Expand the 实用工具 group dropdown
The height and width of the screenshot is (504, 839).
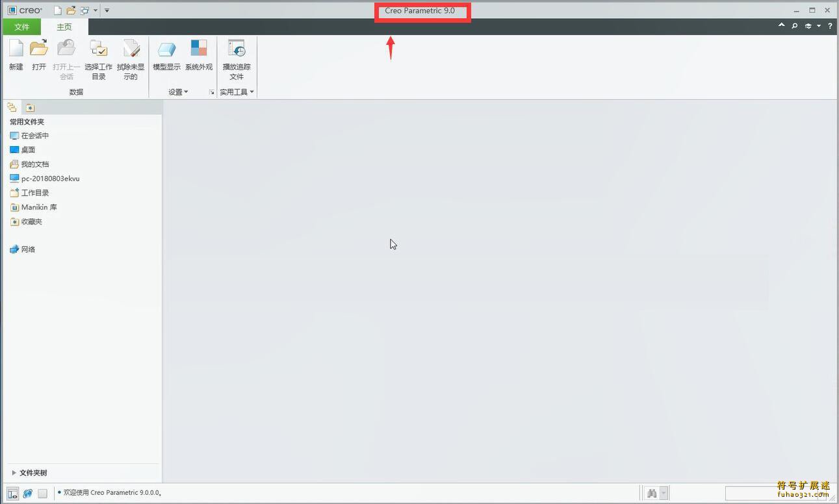pos(237,92)
